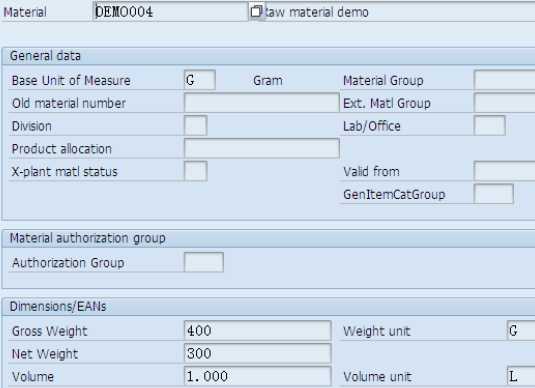Viewport: 535px width, 388px height.
Task: Select the Lab/Office input box
Action: coord(490,126)
